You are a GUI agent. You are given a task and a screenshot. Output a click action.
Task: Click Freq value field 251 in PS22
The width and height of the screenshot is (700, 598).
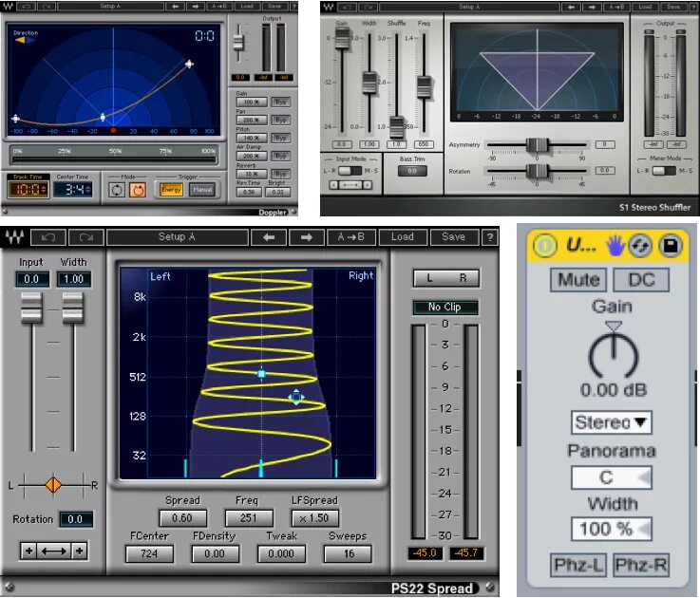(249, 518)
